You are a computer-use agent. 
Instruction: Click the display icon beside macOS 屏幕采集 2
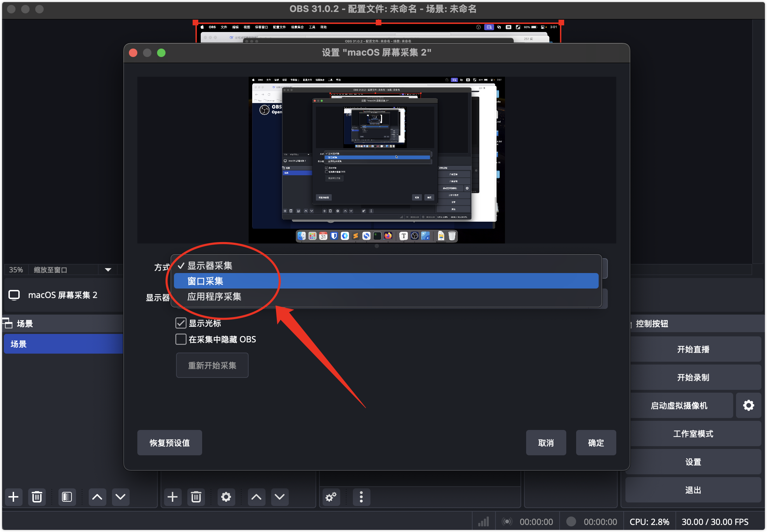14,295
